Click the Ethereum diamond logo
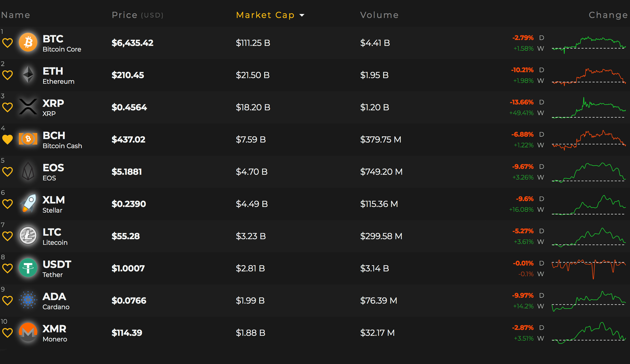Image resolution: width=630 pixels, height=364 pixels. tap(28, 74)
